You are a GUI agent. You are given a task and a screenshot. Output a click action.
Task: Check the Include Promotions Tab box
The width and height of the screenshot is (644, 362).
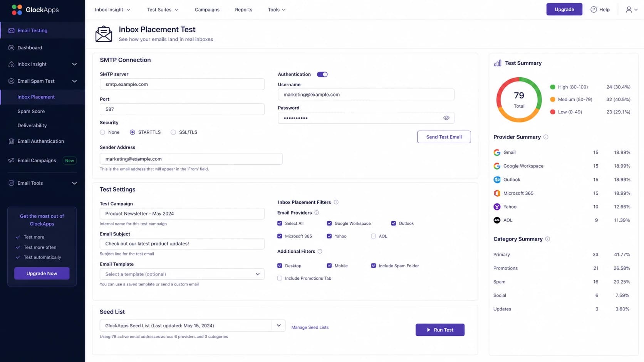pyautogui.click(x=280, y=278)
